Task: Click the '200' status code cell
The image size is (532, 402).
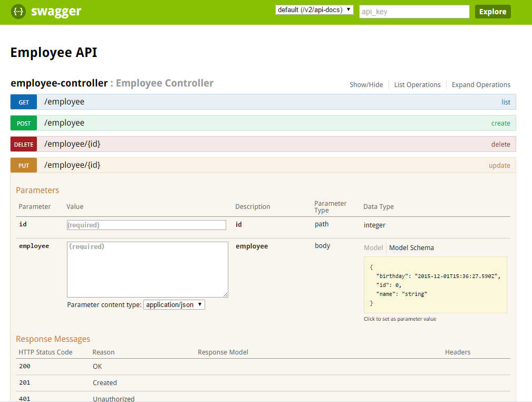Action: (24, 366)
